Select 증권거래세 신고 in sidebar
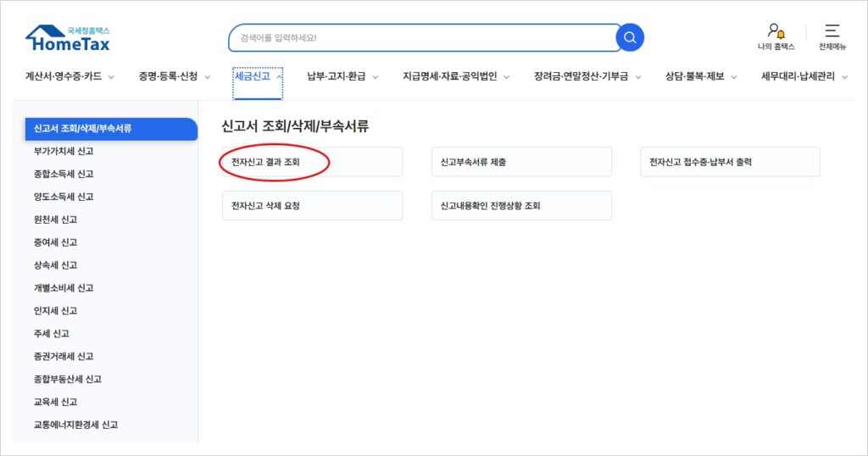Viewport: 868px width, 456px height. click(64, 356)
